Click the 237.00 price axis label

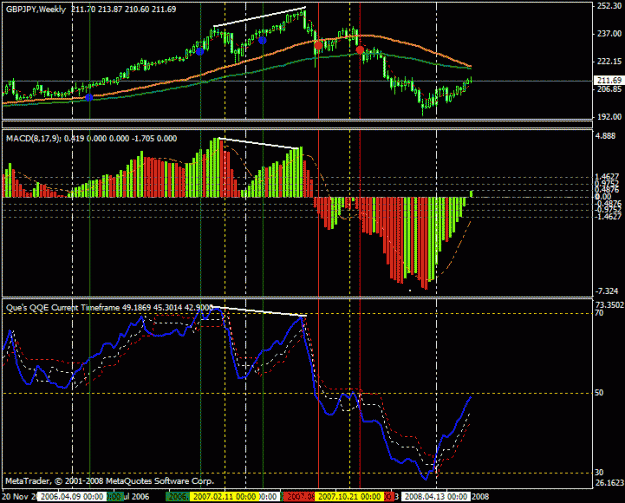tap(609, 34)
